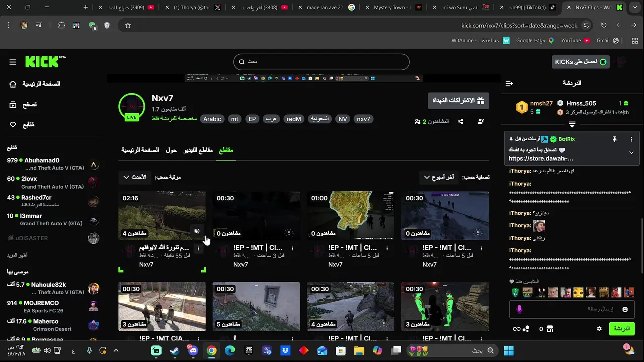Viewport: 644px width, 362px height.
Task: Switch to the Mystery Town browser tab
Action: [394, 7]
